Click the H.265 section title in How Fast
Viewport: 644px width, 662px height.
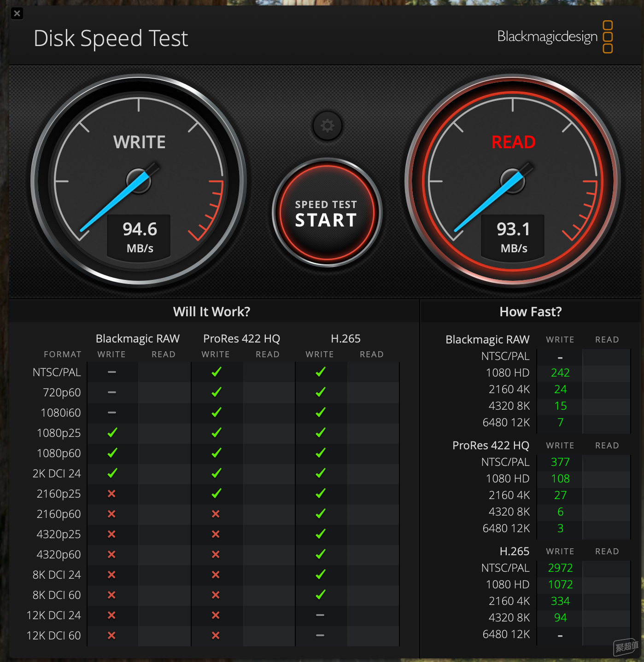click(x=515, y=552)
